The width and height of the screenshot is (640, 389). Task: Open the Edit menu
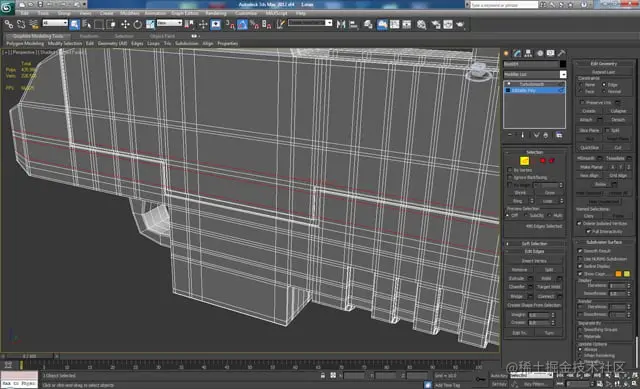[x=25, y=13]
